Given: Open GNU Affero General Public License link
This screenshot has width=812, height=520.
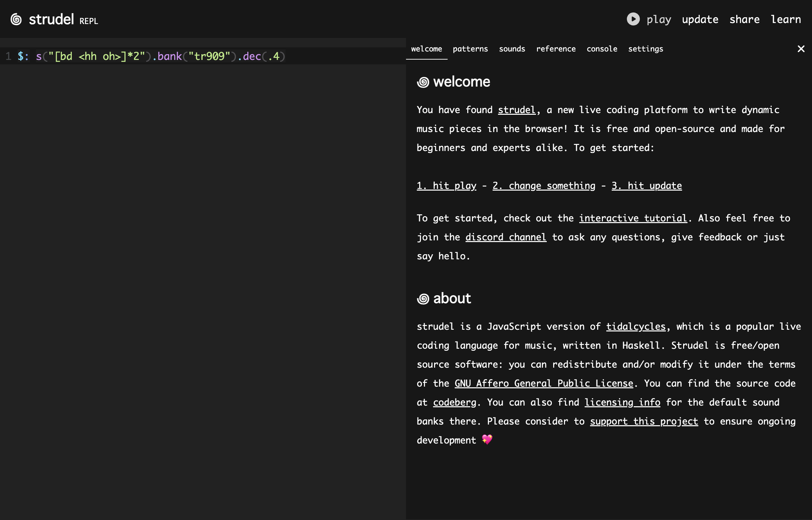Looking at the screenshot, I should 544,384.
